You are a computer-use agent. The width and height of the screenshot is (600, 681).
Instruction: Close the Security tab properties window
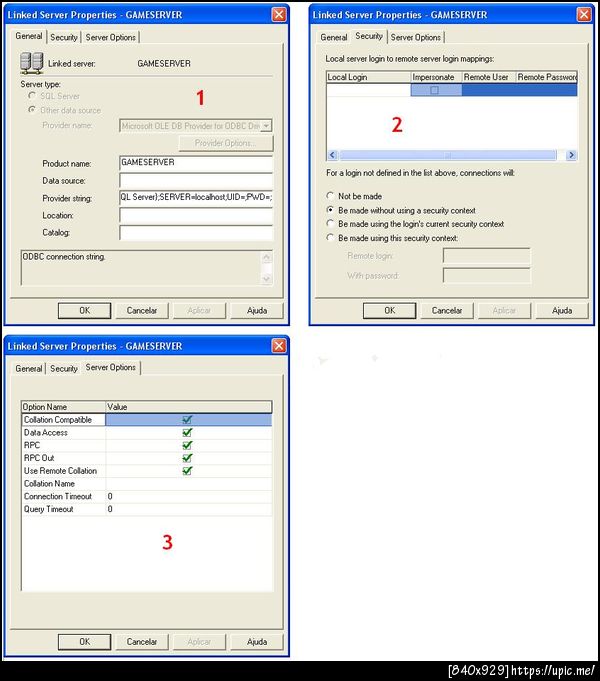tap(584, 15)
